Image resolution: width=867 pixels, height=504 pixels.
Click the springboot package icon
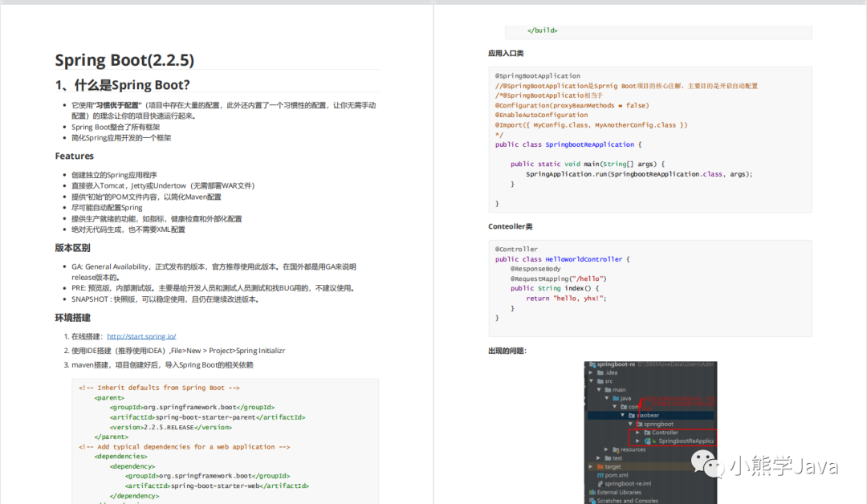[639, 424]
